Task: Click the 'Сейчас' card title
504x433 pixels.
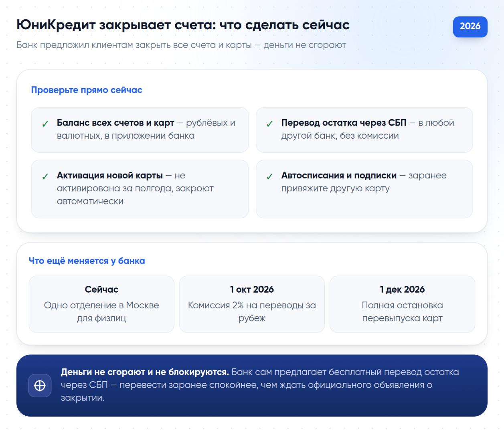Action: pyautogui.click(x=101, y=289)
